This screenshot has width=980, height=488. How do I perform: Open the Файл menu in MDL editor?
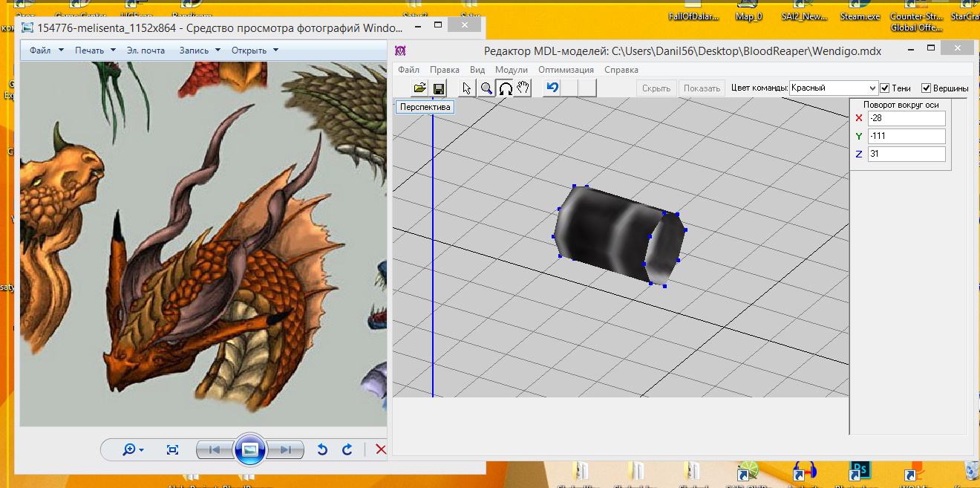[408, 70]
